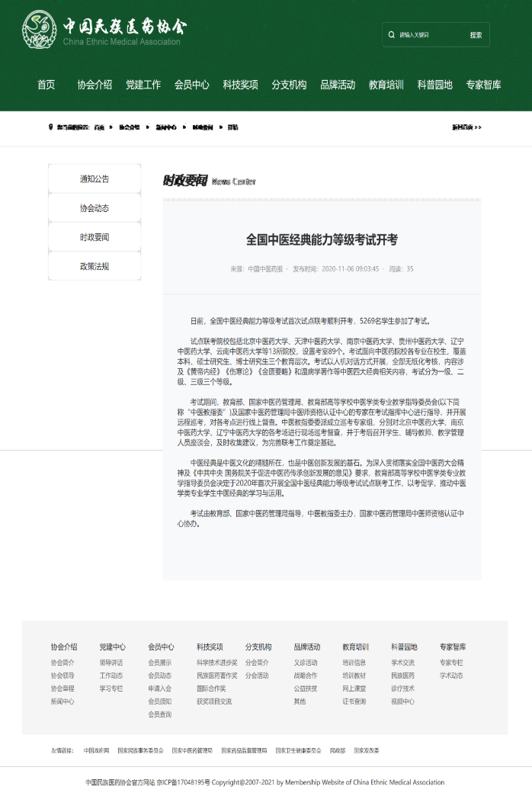Type in the keyword search field
Screen dimensions: 532x796
[x=427, y=35]
